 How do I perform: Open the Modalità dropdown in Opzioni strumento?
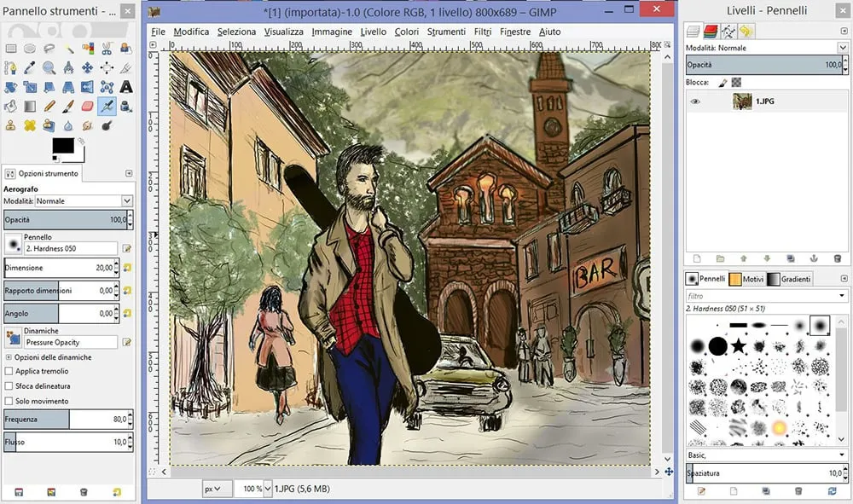click(x=94, y=200)
